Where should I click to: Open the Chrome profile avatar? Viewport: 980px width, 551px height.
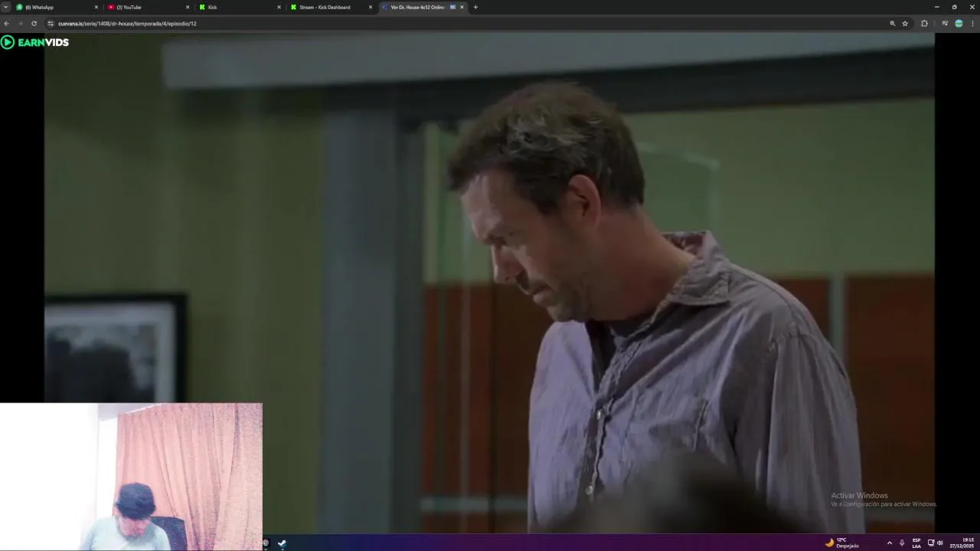click(959, 24)
